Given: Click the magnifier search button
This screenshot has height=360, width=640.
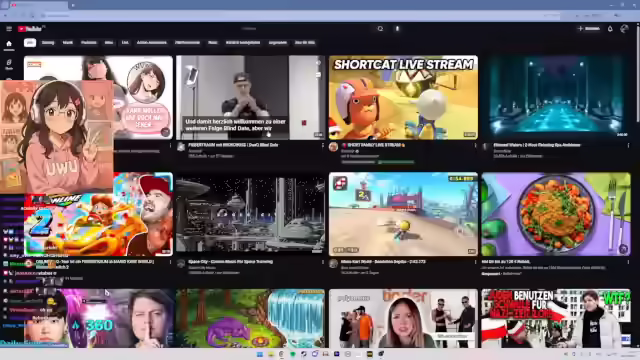Looking at the screenshot, I should click(380, 29).
